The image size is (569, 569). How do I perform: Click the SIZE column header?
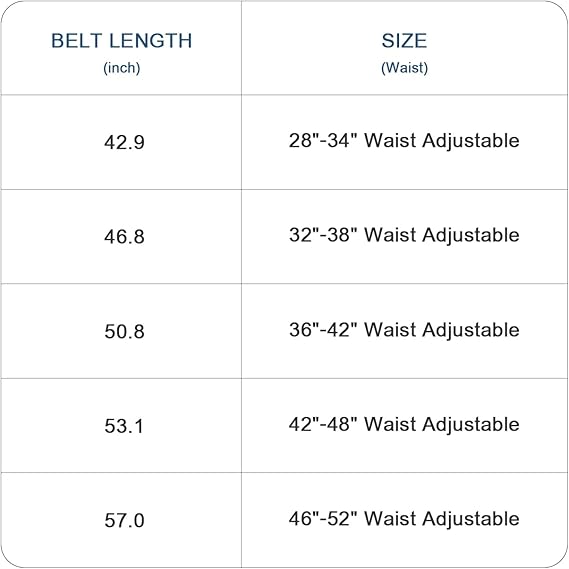pos(404,41)
